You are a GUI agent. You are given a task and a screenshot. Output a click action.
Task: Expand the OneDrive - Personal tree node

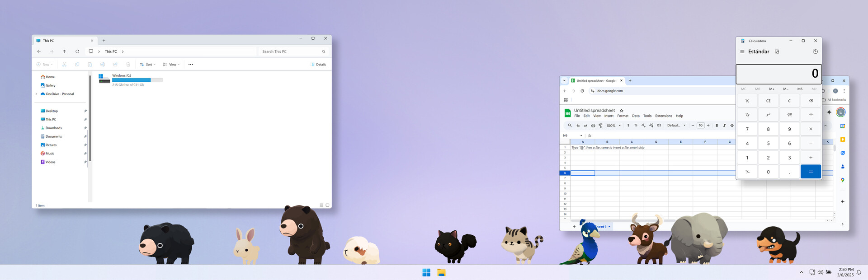36,94
